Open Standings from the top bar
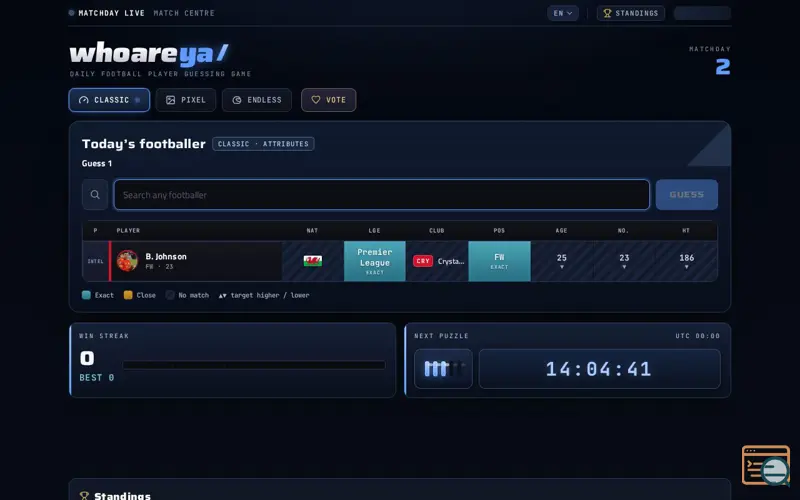This screenshot has width=800, height=500. pos(631,13)
